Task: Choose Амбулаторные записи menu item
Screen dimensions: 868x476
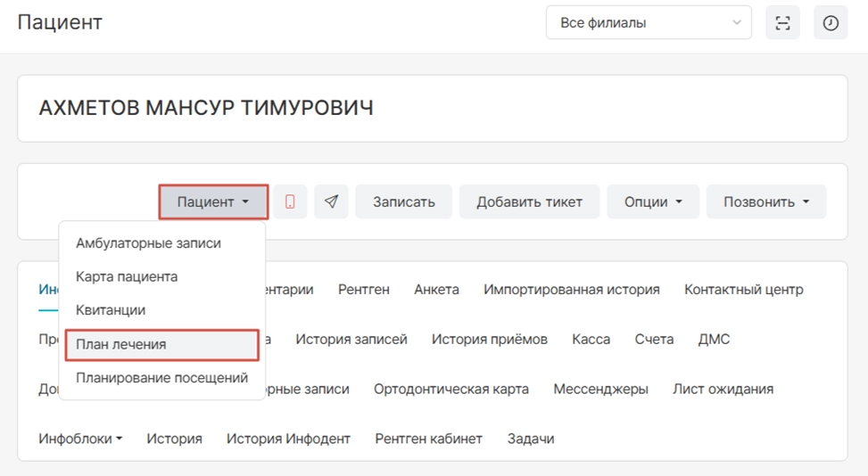Action: tap(148, 243)
